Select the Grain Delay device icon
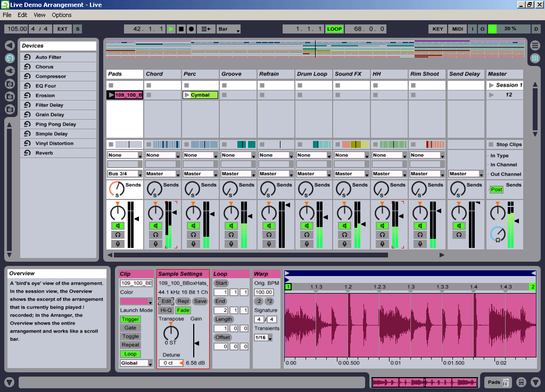The height and width of the screenshot is (392, 545). click(27, 114)
